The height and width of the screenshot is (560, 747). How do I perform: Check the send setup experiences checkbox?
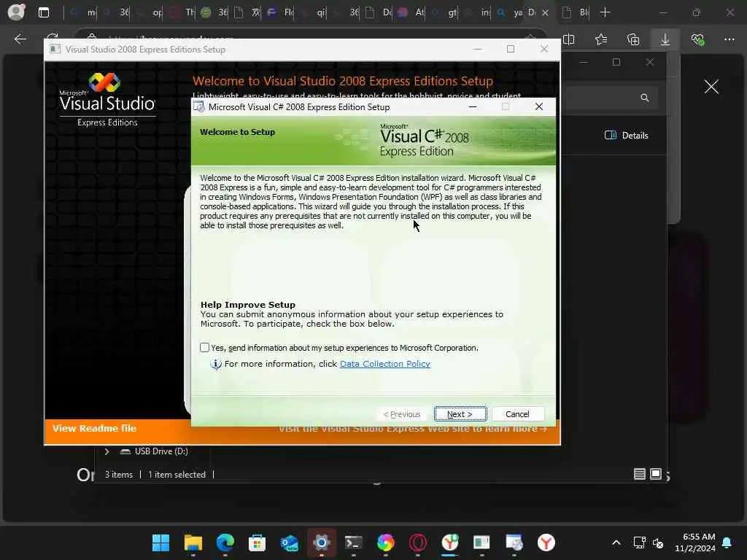click(205, 348)
